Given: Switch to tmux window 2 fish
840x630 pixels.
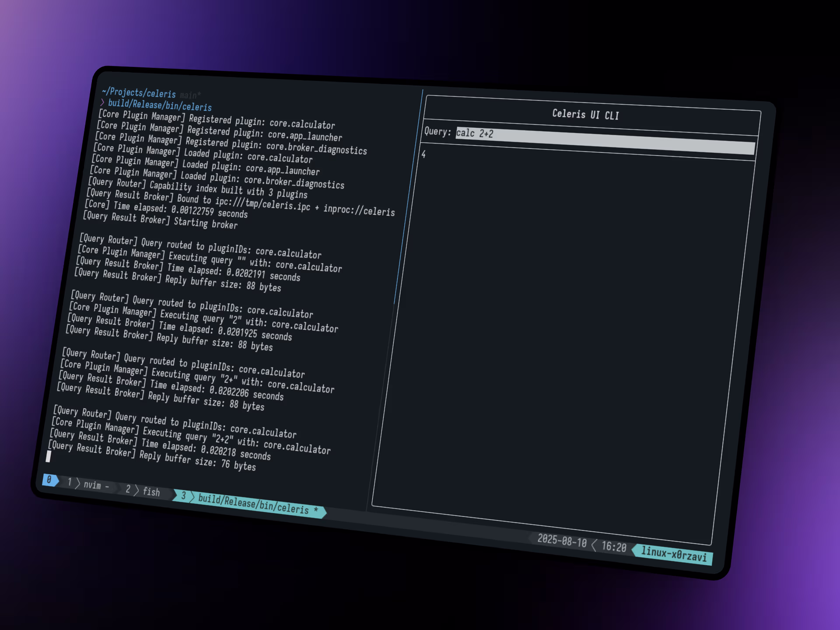Looking at the screenshot, I should (150, 492).
